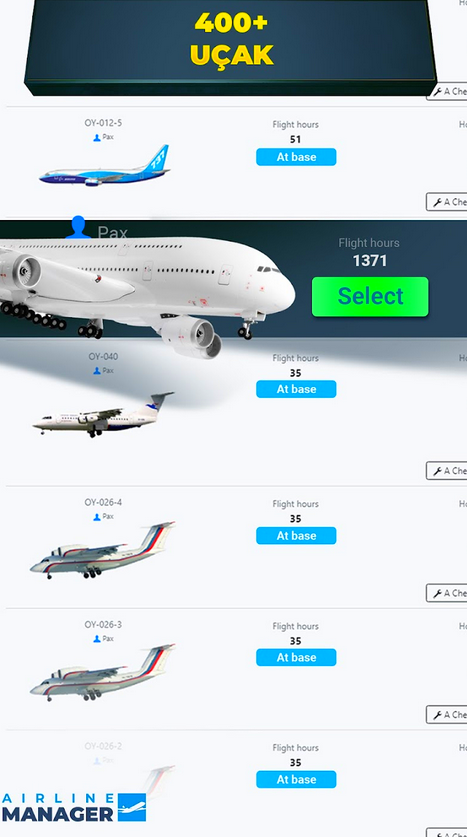Click the Pax person icon under OY-026-3

click(x=97, y=638)
